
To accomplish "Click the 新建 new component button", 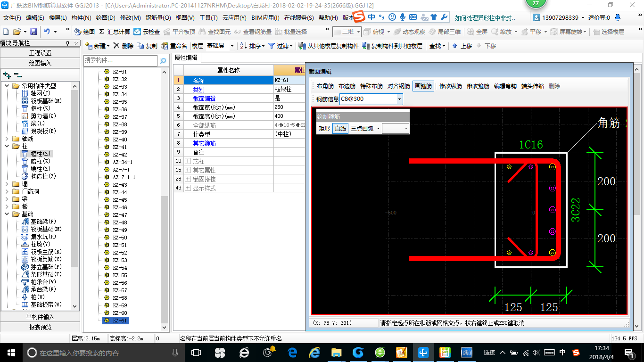I will coord(97,46).
